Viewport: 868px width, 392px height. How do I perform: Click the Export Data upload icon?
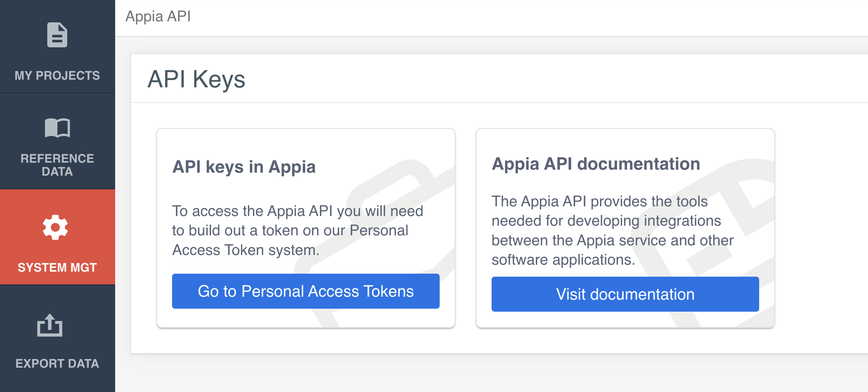coord(50,325)
